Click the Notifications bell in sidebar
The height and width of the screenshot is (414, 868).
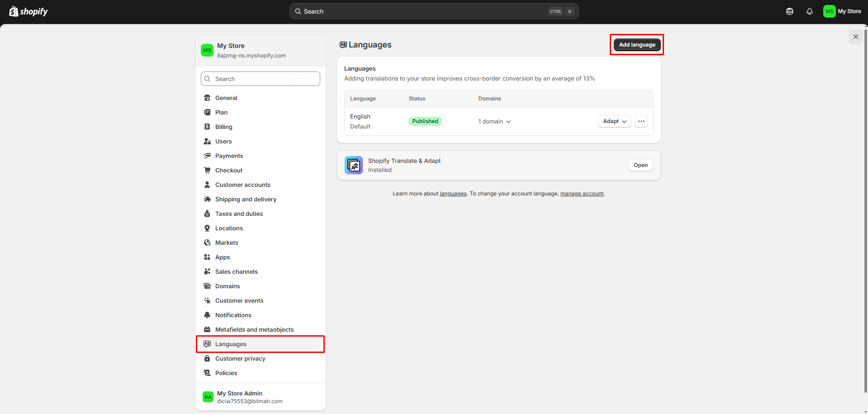click(207, 315)
